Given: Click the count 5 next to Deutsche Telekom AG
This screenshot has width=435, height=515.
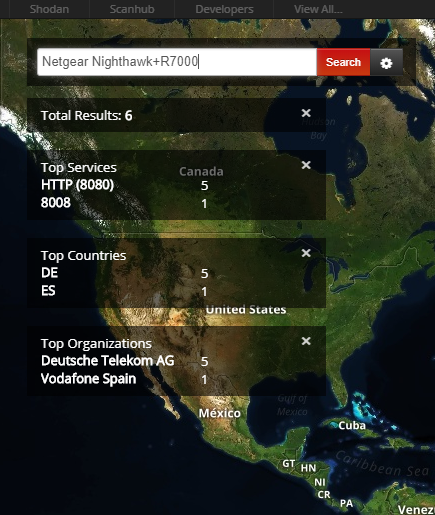Looking at the screenshot, I should (x=204, y=361).
